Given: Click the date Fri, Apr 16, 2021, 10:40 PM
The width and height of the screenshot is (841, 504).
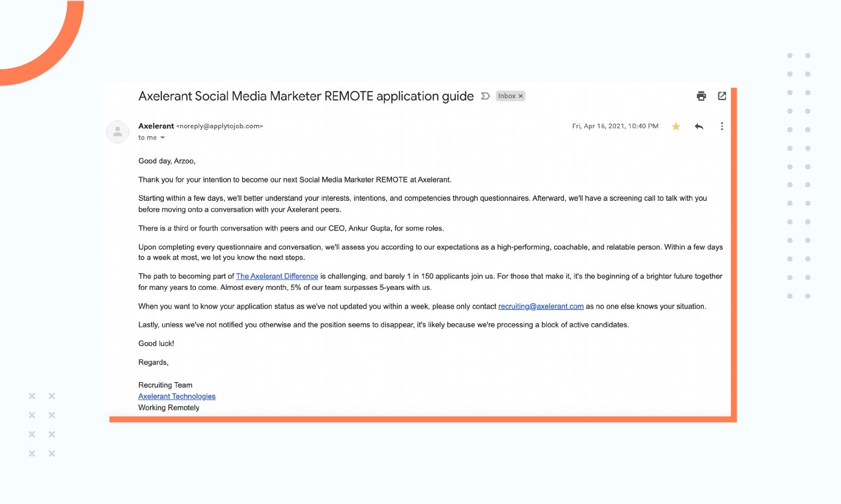Looking at the screenshot, I should (615, 126).
